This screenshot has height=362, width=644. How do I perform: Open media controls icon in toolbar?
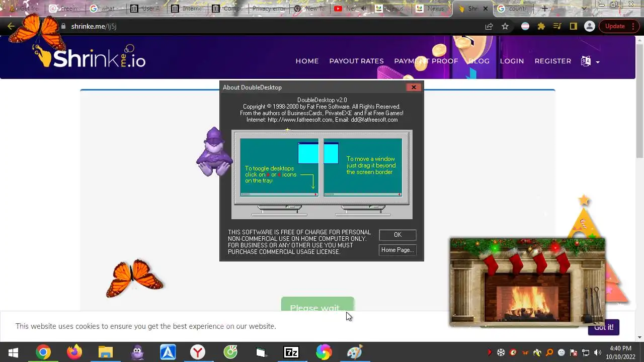tap(557, 26)
